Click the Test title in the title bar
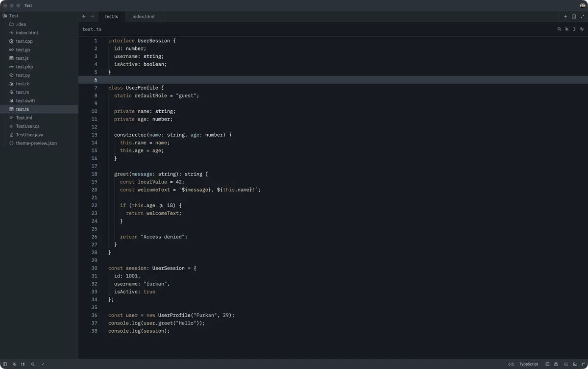 pos(28,5)
